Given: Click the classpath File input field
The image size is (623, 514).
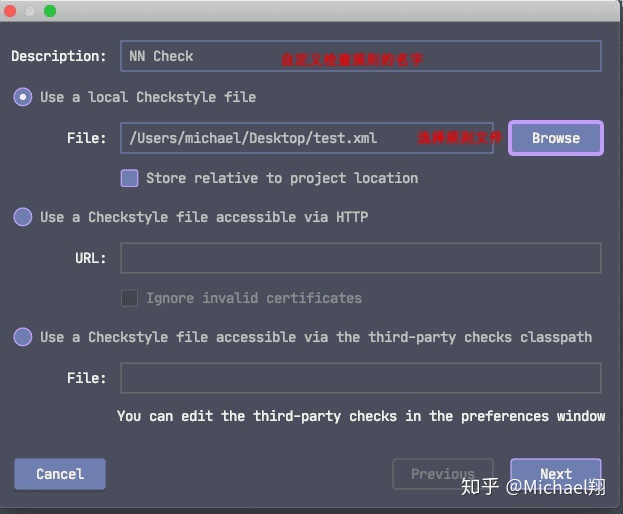Looking at the screenshot, I should click(361, 378).
